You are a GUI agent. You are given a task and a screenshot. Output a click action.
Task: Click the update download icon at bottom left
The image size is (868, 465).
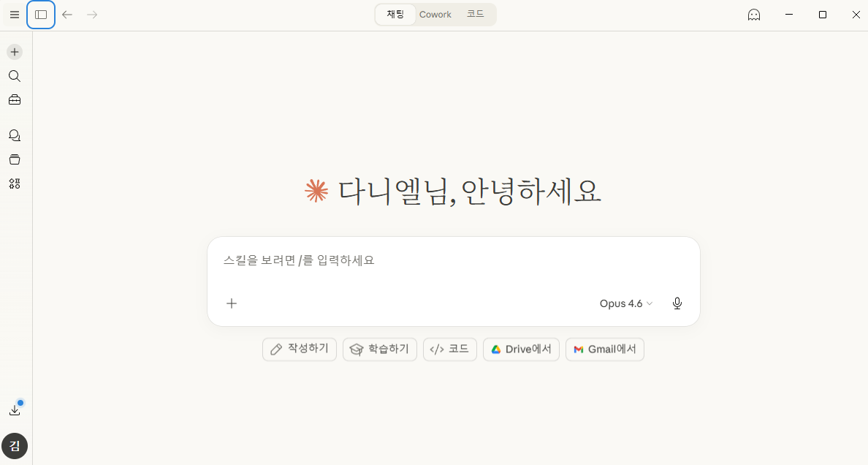pos(15,409)
